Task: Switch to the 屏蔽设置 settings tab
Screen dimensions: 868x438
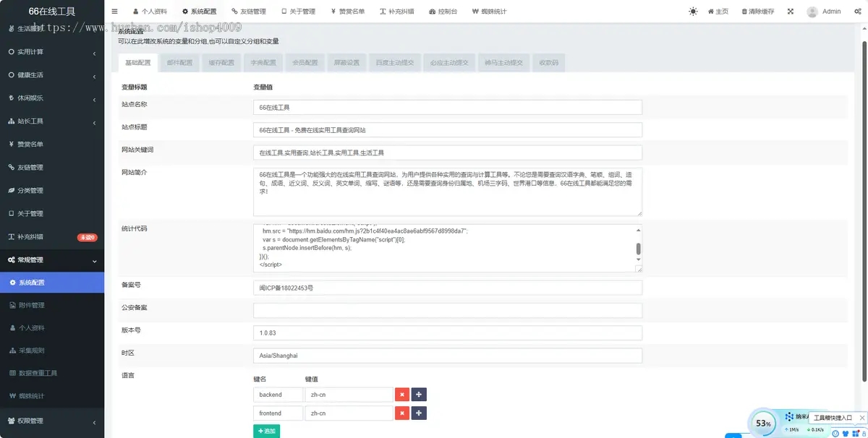Action: click(346, 63)
